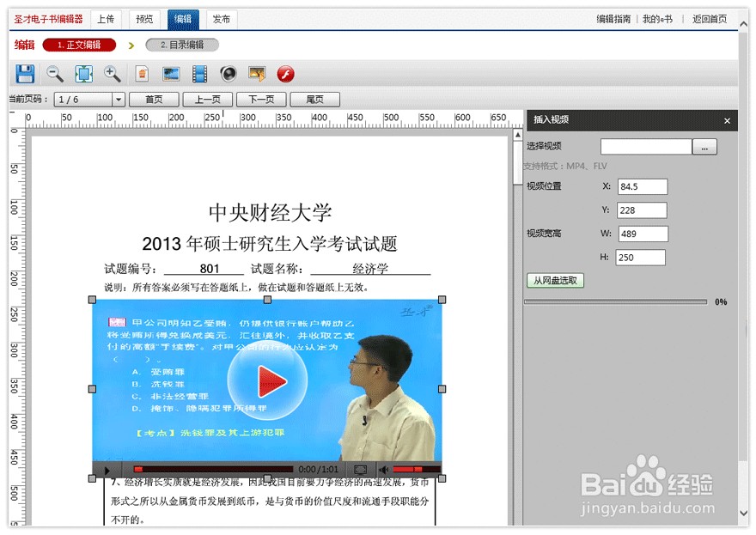The width and height of the screenshot is (756, 535).
Task: Close the 插入视频 panel
Action: click(727, 121)
